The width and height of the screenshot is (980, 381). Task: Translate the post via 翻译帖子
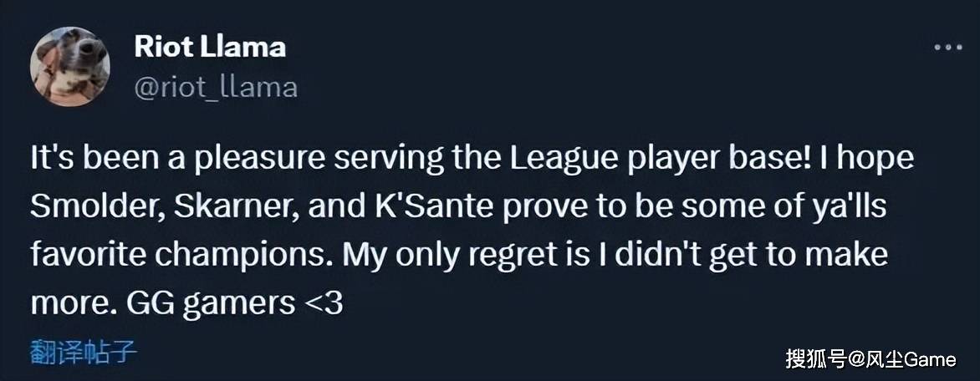pos(84,351)
